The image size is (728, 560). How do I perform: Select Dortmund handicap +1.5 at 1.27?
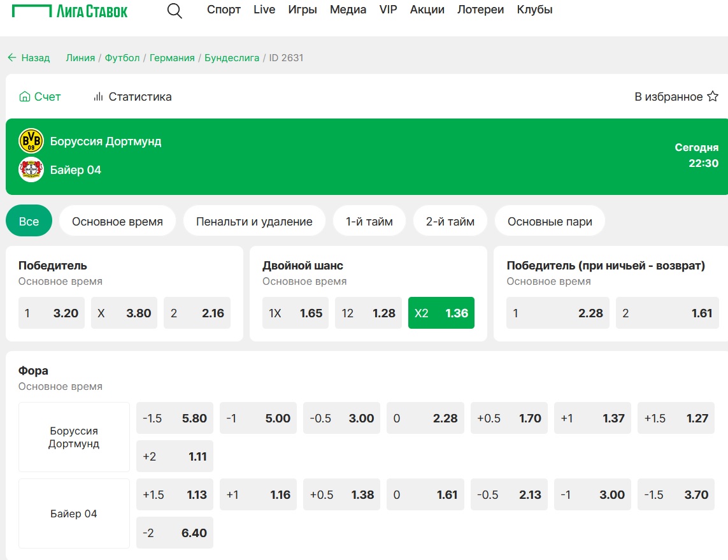676,418
